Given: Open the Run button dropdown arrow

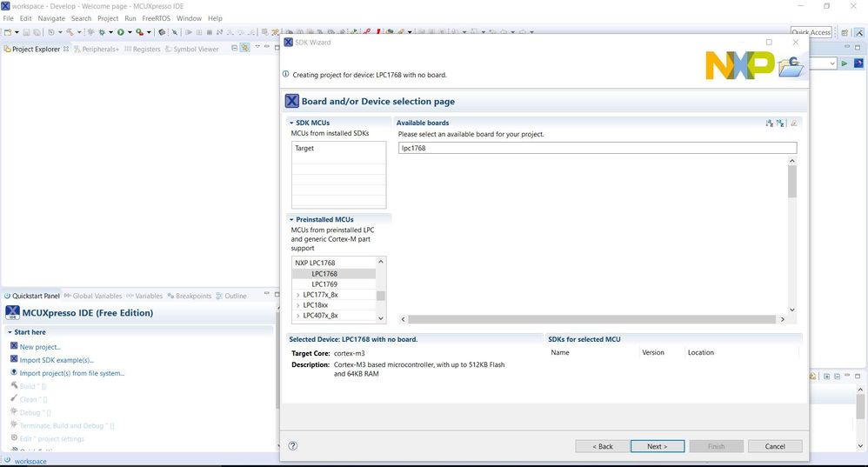Looking at the screenshot, I should tap(130, 32).
